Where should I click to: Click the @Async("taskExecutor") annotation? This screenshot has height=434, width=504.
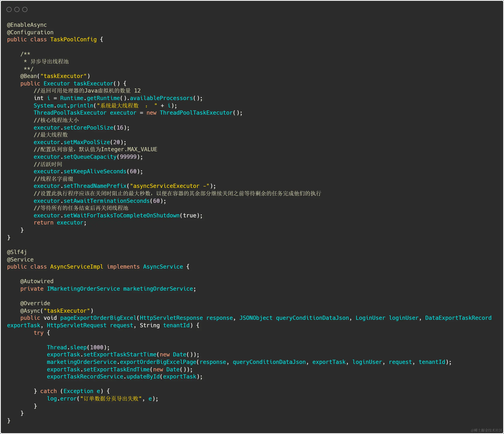point(57,311)
